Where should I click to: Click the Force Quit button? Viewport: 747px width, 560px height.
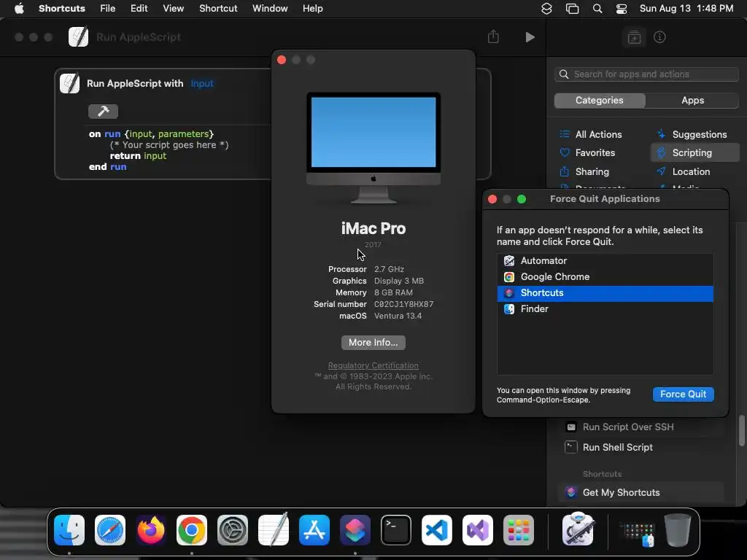[683, 394]
